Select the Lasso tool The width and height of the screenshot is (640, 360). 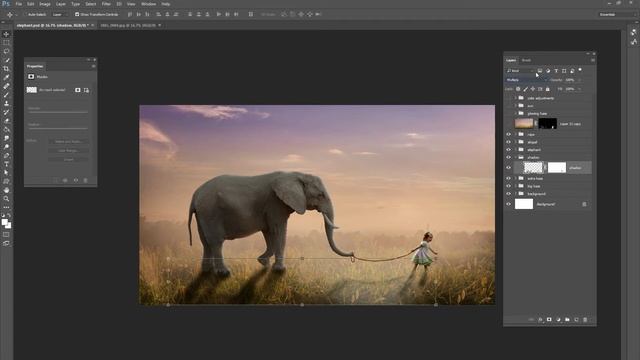(x=6, y=51)
